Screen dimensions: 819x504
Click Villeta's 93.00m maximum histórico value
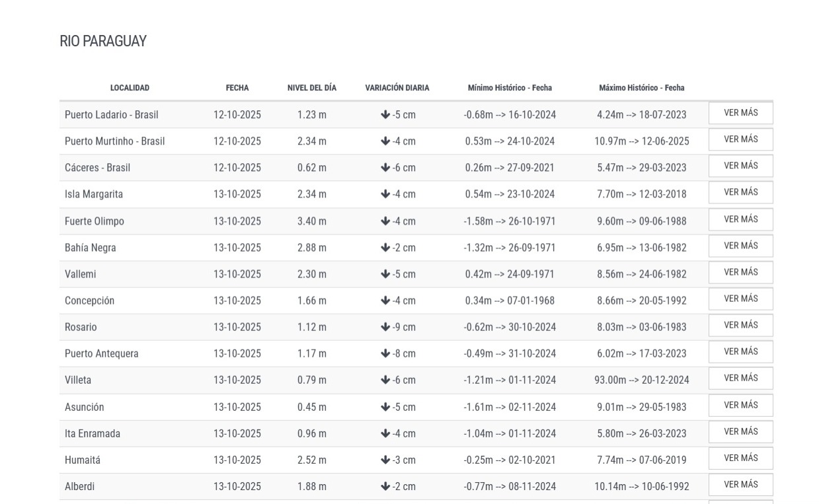point(641,380)
